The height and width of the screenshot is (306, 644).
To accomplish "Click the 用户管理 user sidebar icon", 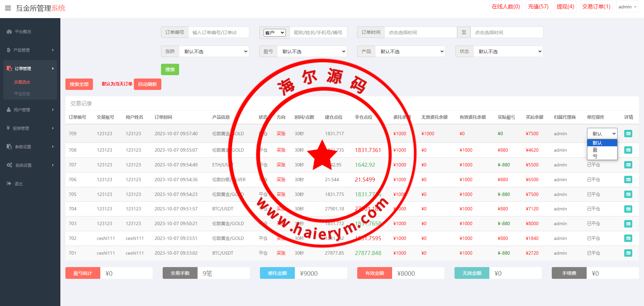I will coord(9,110).
